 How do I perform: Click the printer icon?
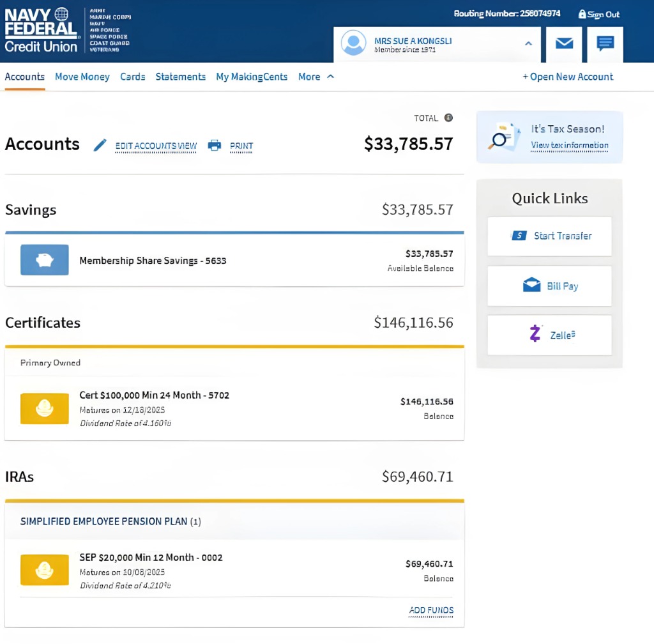(x=215, y=145)
